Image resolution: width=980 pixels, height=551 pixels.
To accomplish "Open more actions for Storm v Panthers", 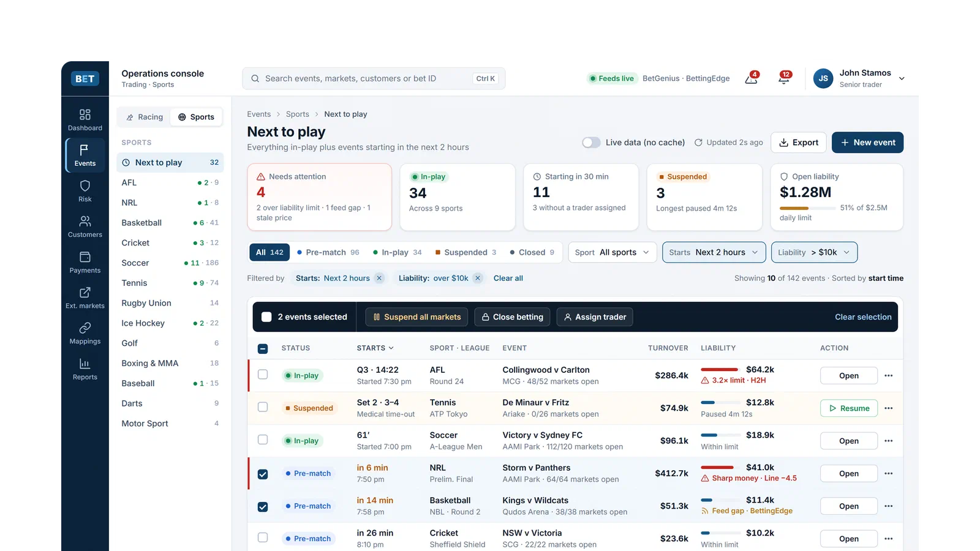I will point(889,474).
